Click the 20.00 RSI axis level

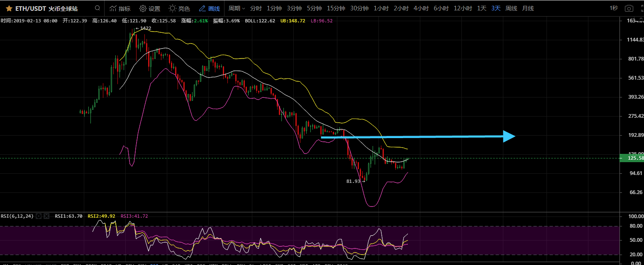click(636, 255)
